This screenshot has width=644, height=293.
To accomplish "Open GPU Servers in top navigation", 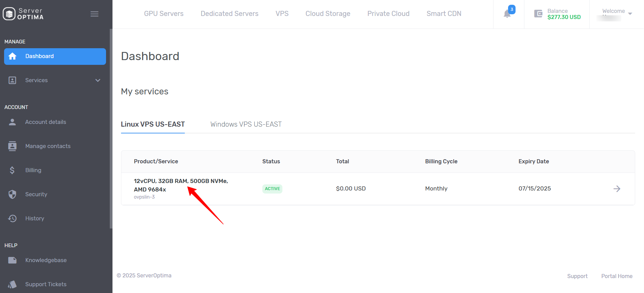I will click(164, 14).
